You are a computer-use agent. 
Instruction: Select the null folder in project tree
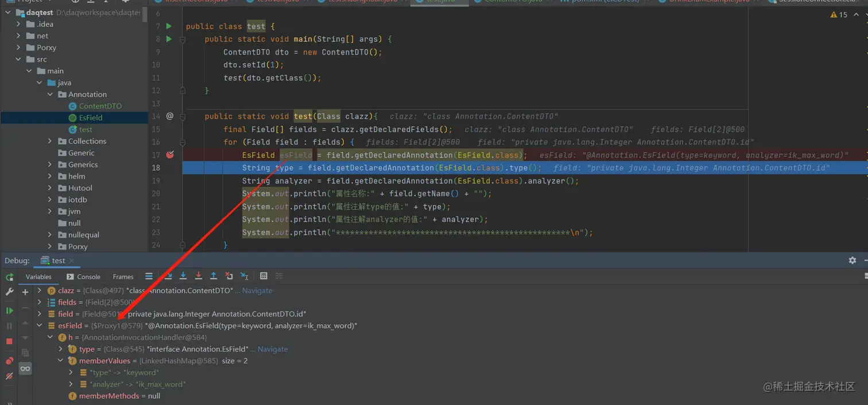coord(70,223)
